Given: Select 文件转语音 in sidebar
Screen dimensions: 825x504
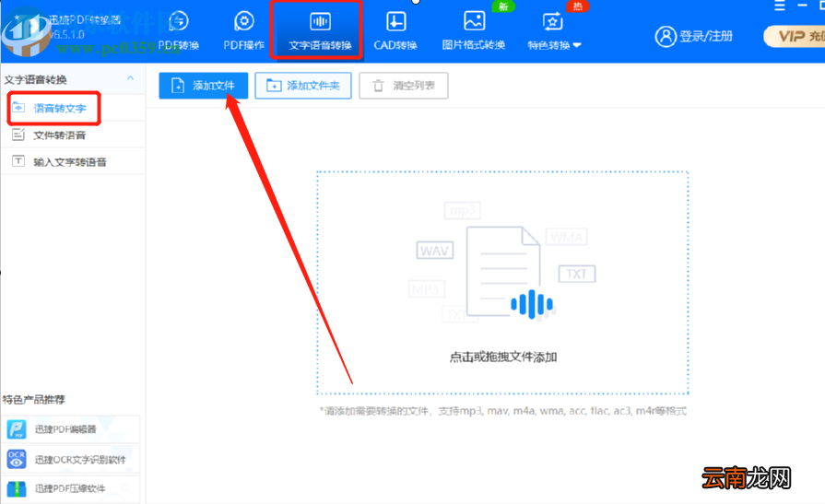Looking at the screenshot, I should coord(73,135).
